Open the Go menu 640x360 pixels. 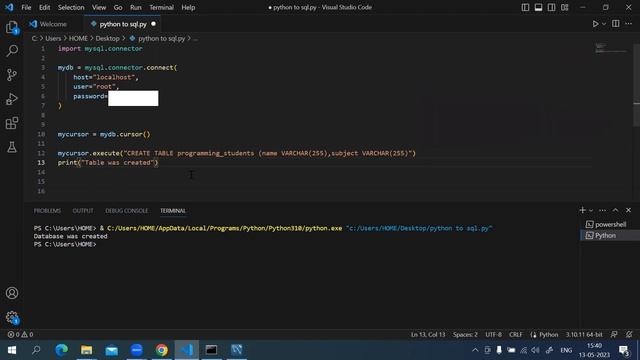pos(118,7)
